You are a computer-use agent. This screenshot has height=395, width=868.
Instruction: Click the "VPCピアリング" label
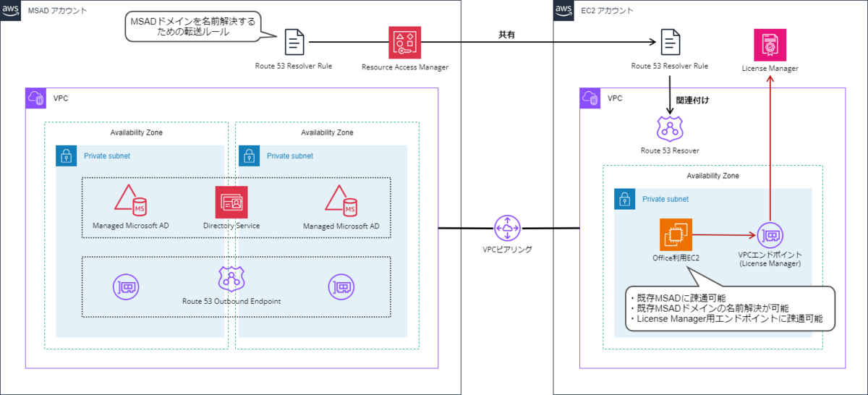(507, 250)
